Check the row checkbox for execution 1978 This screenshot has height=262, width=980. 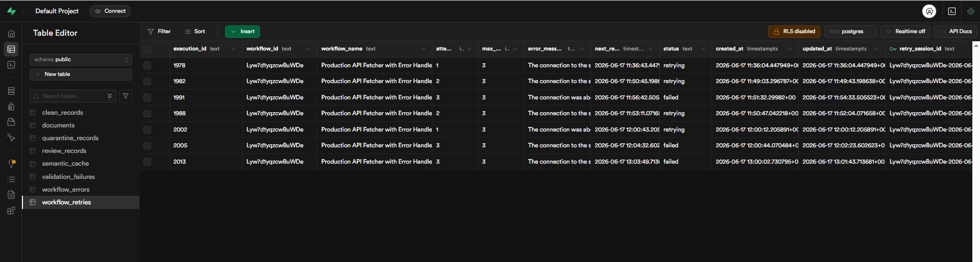pyautogui.click(x=147, y=65)
